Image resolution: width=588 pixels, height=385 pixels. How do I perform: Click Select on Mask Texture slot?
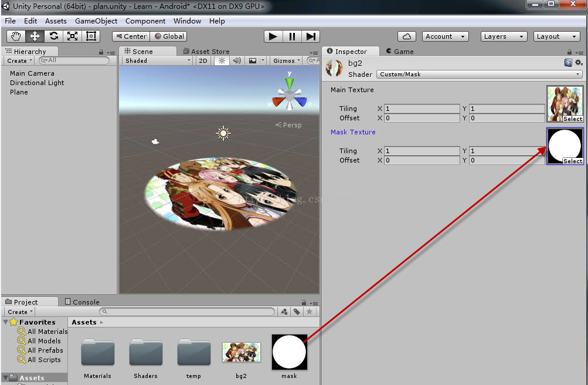click(573, 161)
